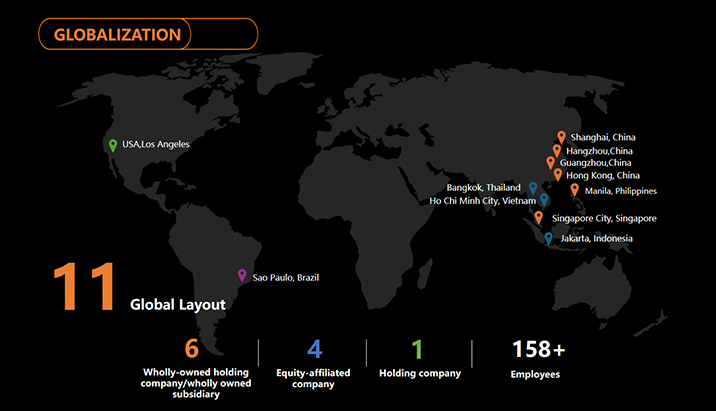Viewport: 716px width, 411px height.
Task: Click the purple Sao Paulo map pin
Action: coord(242,275)
